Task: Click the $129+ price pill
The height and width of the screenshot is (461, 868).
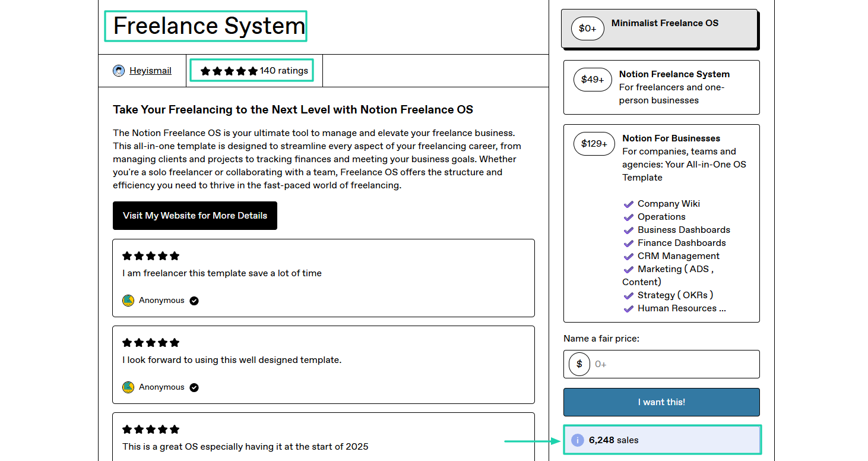Action: pos(594,144)
